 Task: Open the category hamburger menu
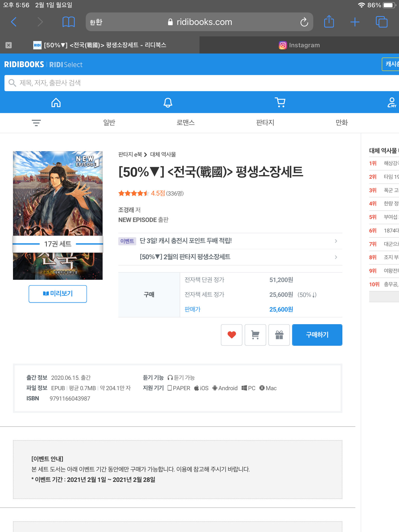36,123
